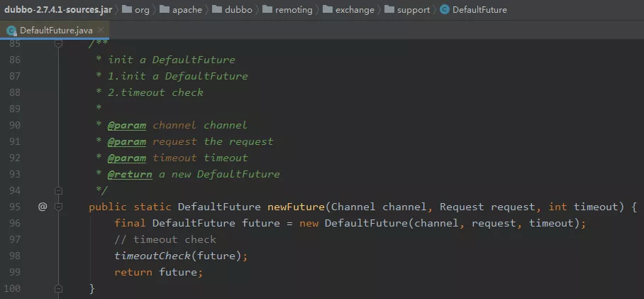Open the dubbo folder breadcrumb
The image size is (644, 299).
tap(233, 9)
